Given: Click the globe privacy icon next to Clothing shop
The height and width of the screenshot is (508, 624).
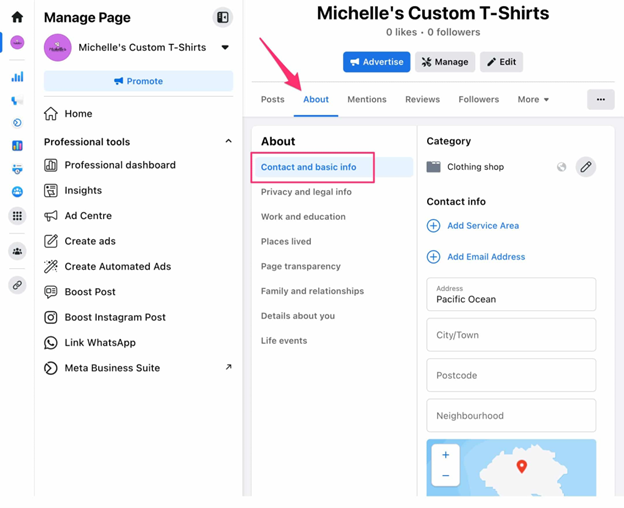Looking at the screenshot, I should point(562,167).
